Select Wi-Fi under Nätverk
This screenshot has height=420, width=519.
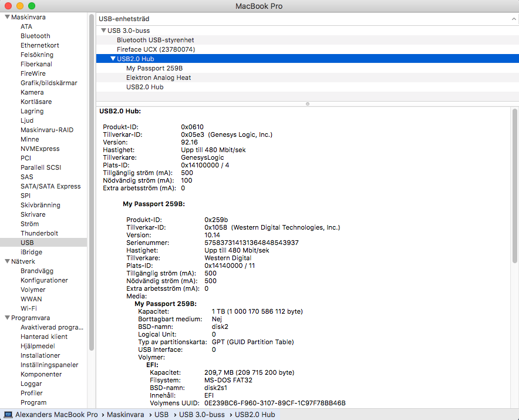[x=29, y=308]
